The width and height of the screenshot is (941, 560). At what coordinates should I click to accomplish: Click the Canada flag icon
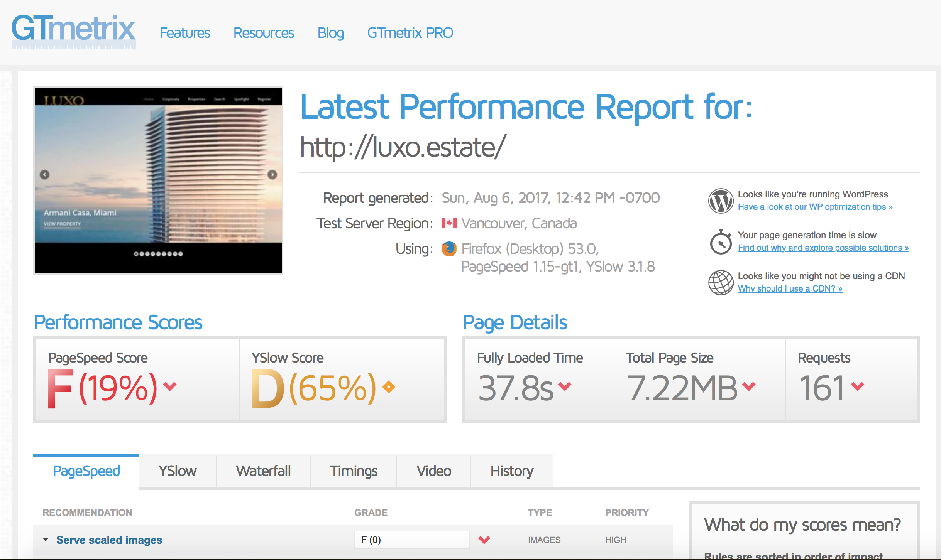click(449, 223)
